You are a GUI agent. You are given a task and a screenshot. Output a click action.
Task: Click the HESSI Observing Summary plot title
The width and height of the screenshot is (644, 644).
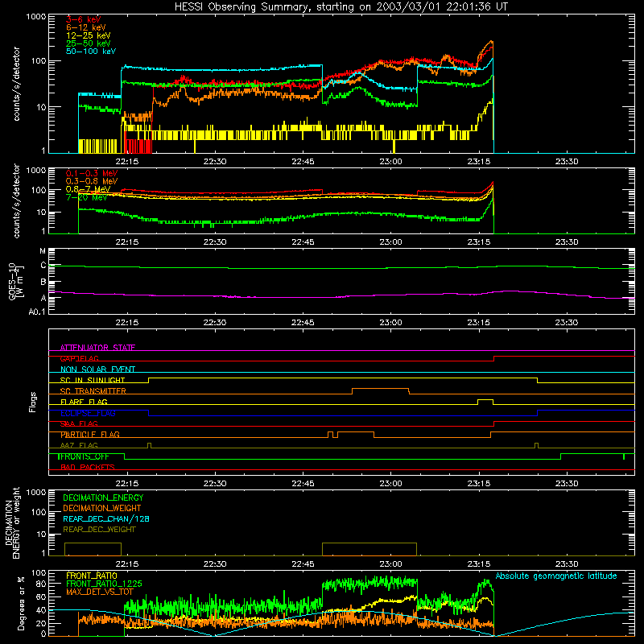coord(341,7)
